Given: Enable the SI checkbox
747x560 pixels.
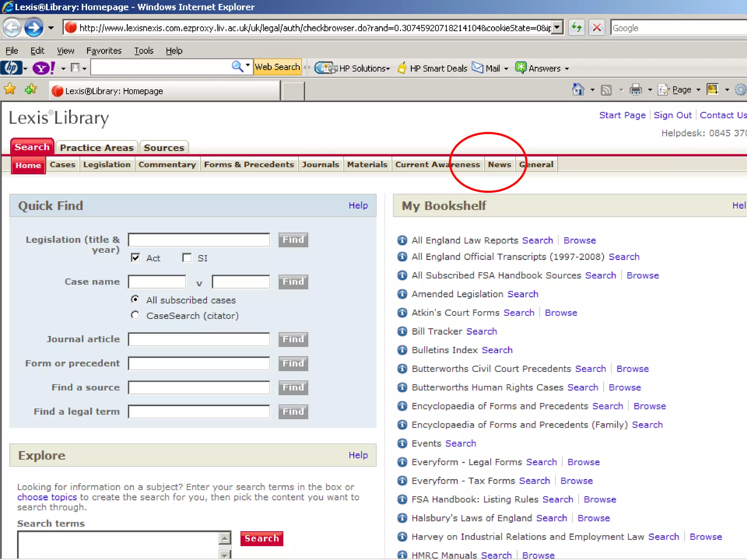Looking at the screenshot, I should point(187,258).
